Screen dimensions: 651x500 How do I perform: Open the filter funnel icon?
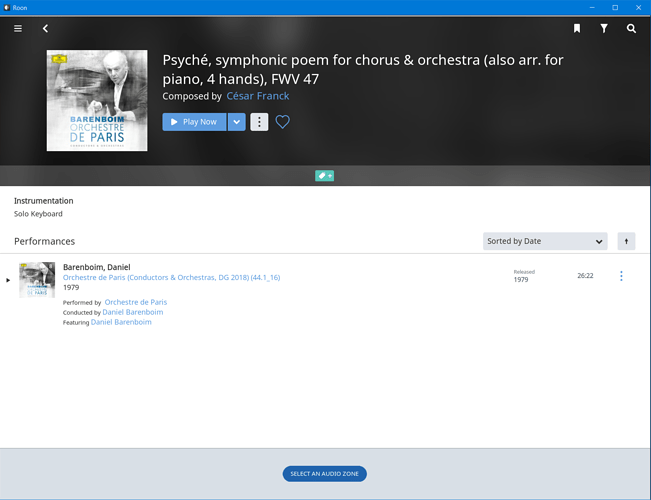pyautogui.click(x=604, y=28)
